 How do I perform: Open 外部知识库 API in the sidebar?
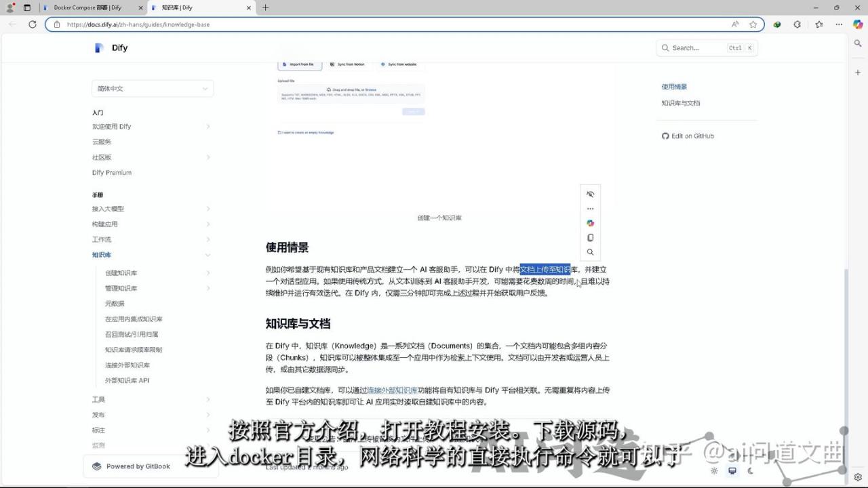click(127, 381)
